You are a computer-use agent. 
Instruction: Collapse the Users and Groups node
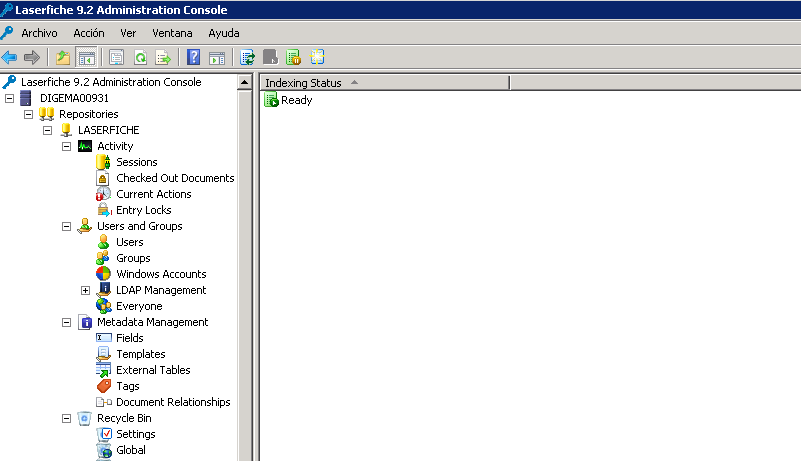(x=66, y=226)
